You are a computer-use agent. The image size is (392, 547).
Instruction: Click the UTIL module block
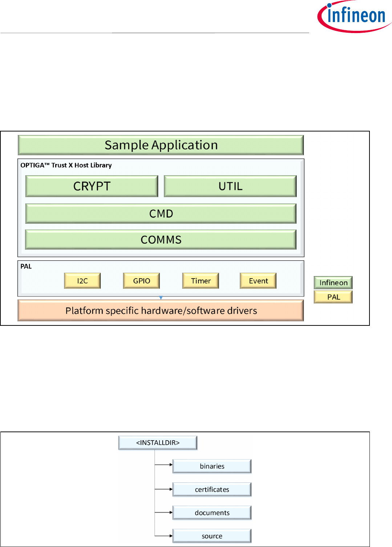pyautogui.click(x=230, y=186)
